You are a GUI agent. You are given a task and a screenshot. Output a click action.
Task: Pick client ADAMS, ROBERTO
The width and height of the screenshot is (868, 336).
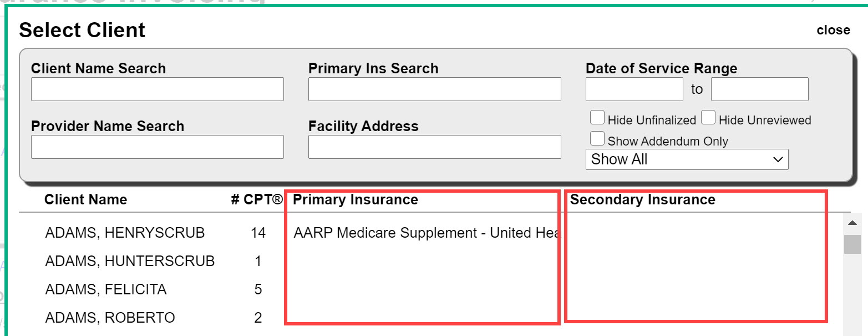click(110, 318)
